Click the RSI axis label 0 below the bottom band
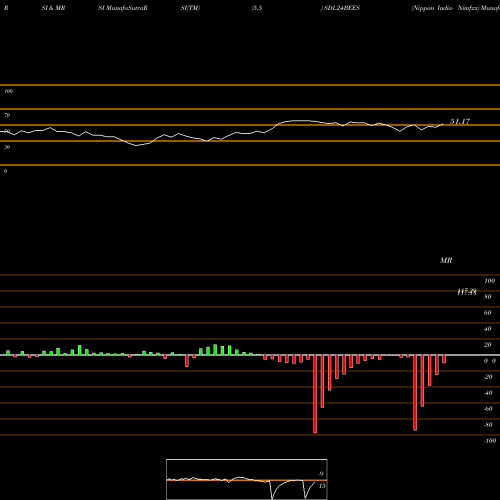This screenshot has width=500, height=500. click(x=5, y=171)
